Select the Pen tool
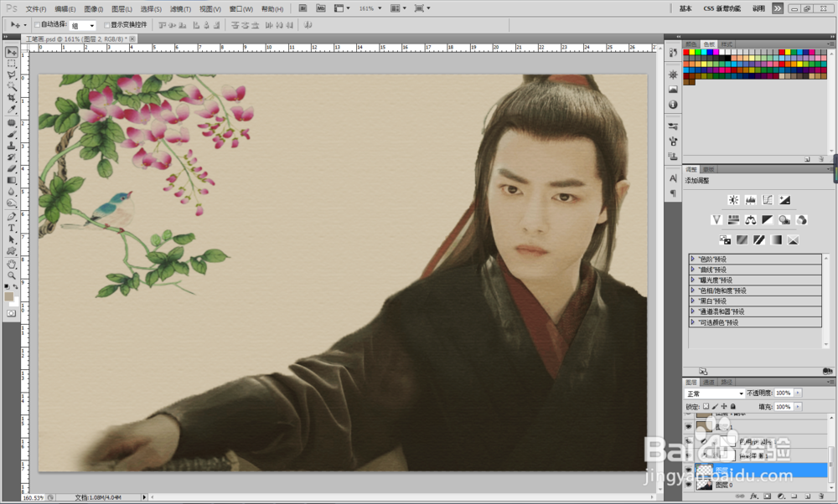Viewport: 838px width, 504px height. click(11, 217)
